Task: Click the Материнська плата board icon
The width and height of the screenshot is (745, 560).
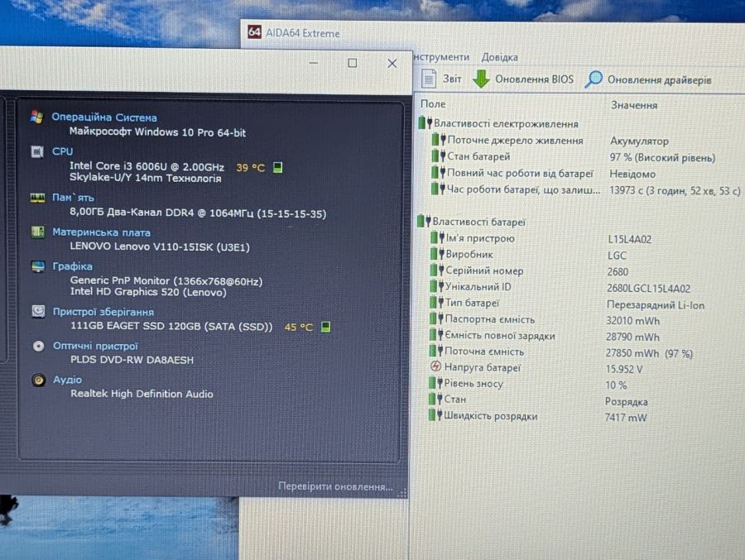Action: (x=37, y=232)
